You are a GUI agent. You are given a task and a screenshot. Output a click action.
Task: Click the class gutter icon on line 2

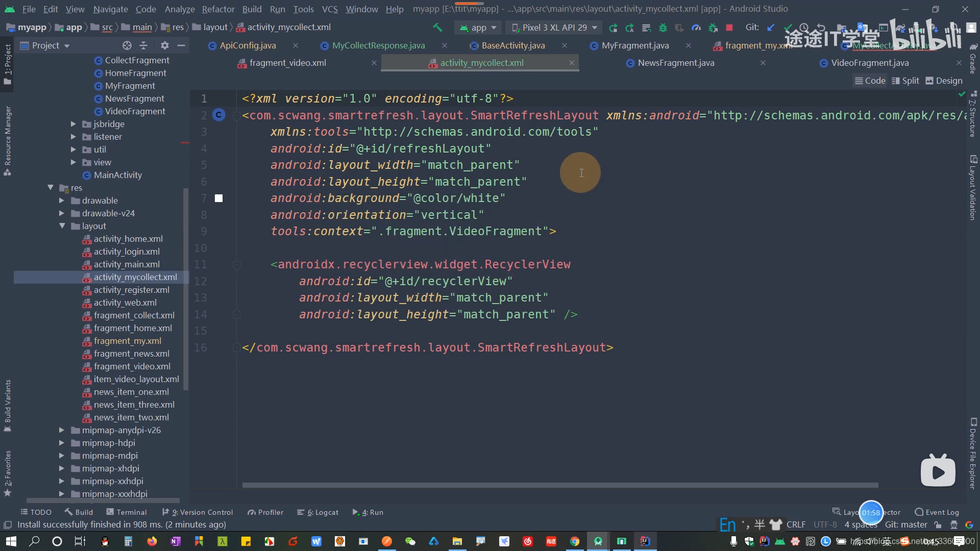pyautogui.click(x=219, y=115)
